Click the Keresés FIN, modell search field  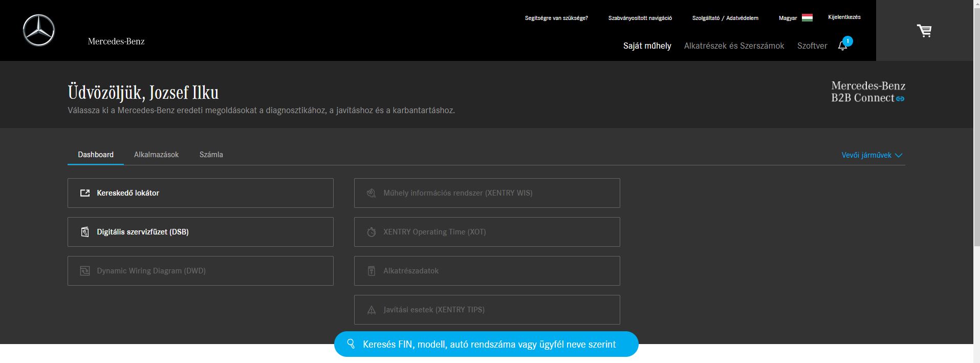point(489,344)
